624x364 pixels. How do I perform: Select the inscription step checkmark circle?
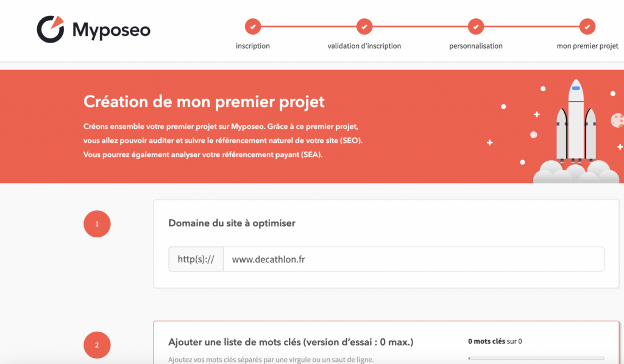253,27
